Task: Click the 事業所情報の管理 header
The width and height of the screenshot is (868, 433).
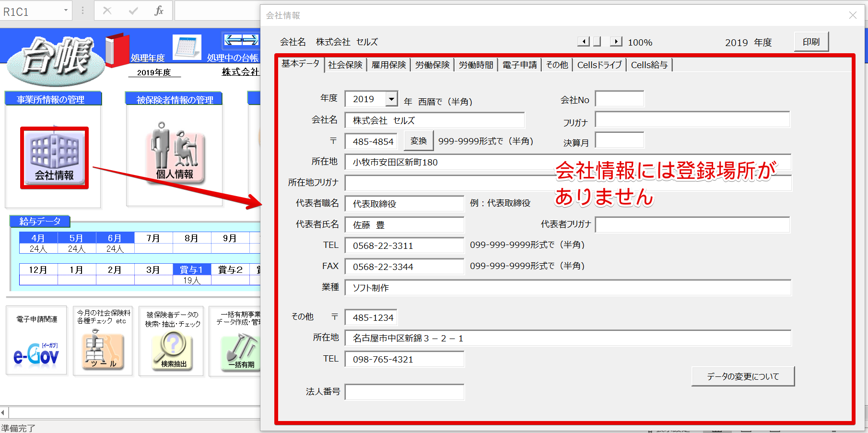Action: pos(53,99)
